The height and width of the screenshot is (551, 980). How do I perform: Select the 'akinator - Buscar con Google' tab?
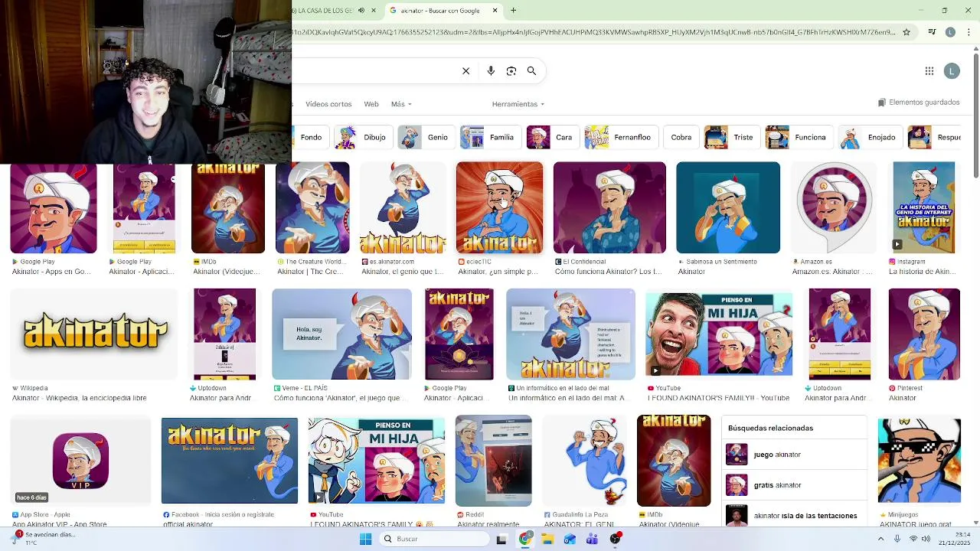click(x=443, y=11)
